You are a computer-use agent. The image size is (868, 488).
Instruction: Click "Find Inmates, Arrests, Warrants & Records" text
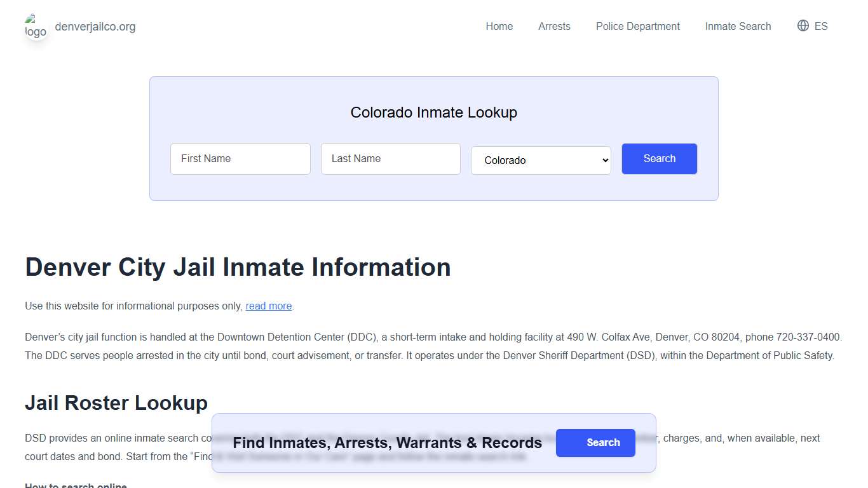pos(388,443)
